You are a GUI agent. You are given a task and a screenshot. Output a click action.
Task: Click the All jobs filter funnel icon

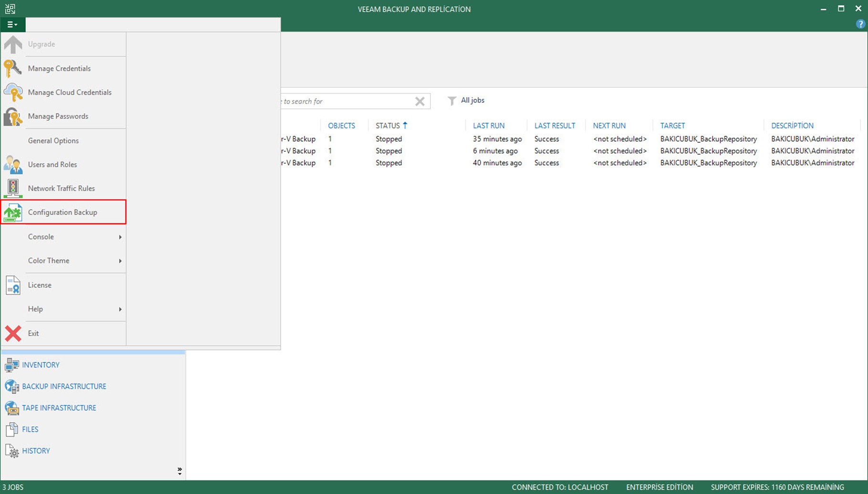452,101
